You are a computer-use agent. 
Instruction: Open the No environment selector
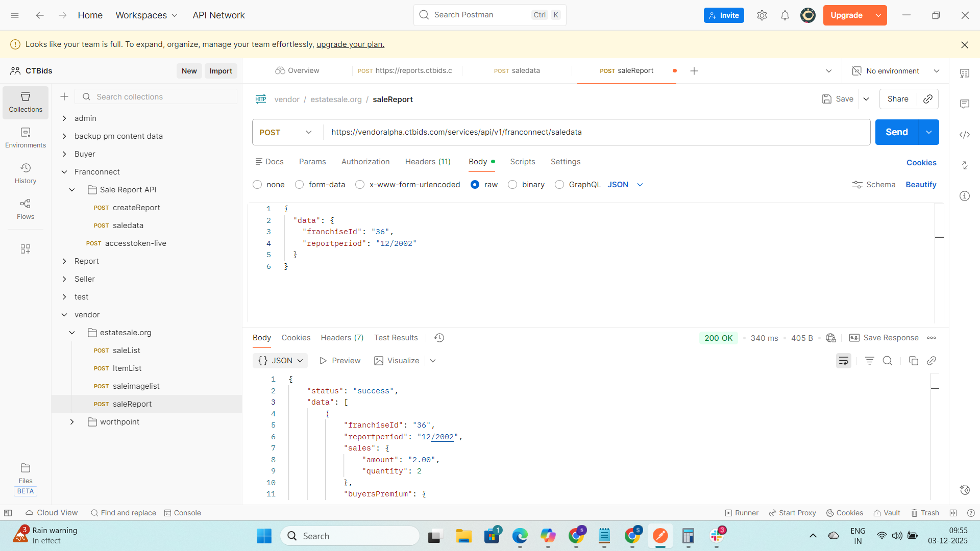click(896, 71)
